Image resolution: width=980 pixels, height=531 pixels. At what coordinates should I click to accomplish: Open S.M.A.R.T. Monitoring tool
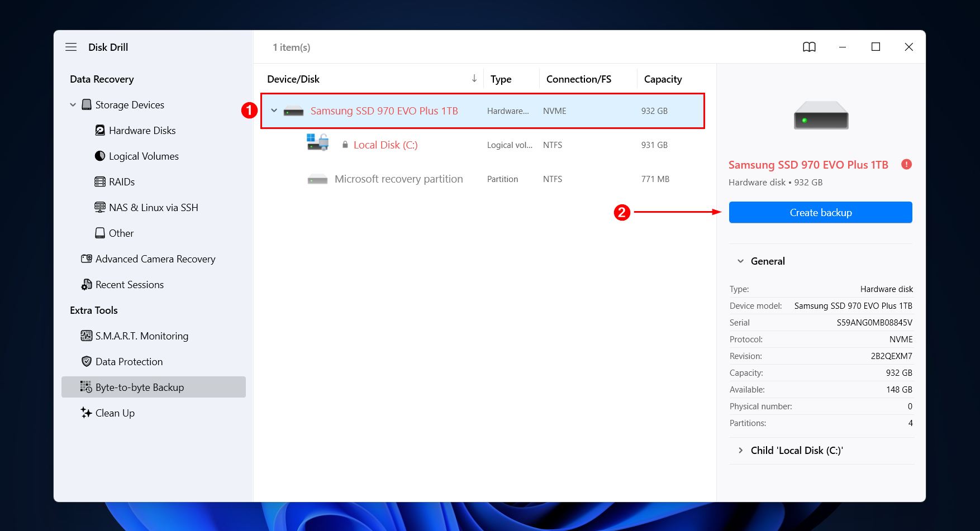coord(141,336)
